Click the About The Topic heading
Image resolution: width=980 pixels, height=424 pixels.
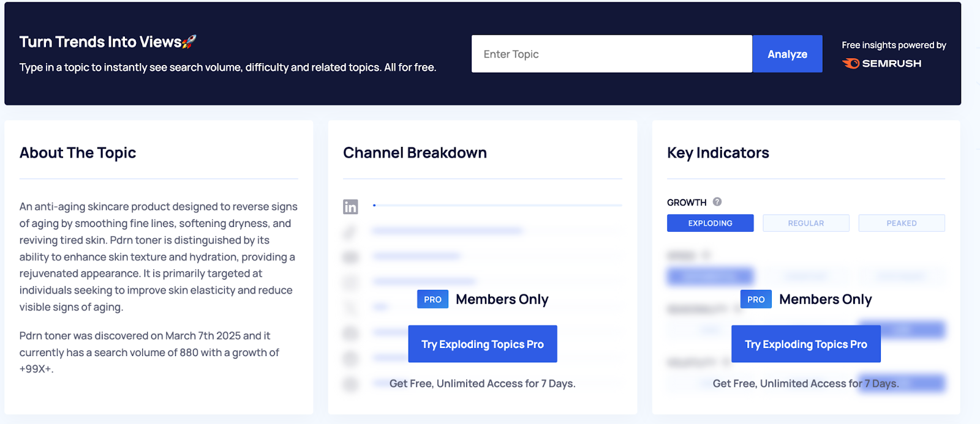[78, 153]
